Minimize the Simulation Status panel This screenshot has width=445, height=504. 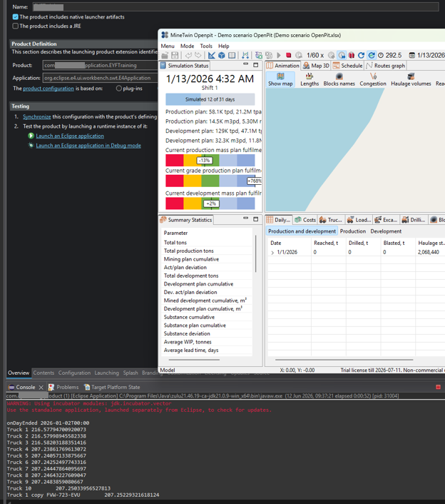coord(246,64)
